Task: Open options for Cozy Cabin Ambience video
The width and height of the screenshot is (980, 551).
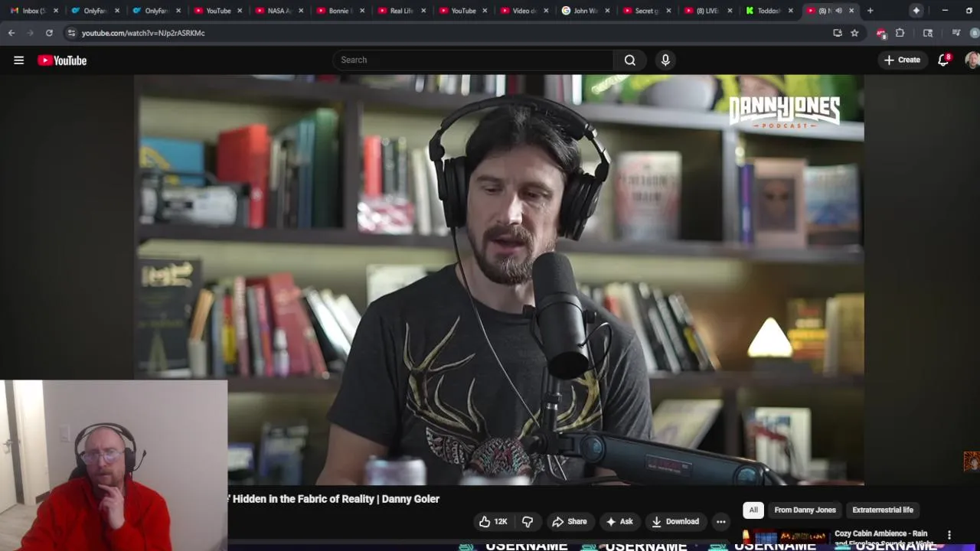Action: point(949,535)
